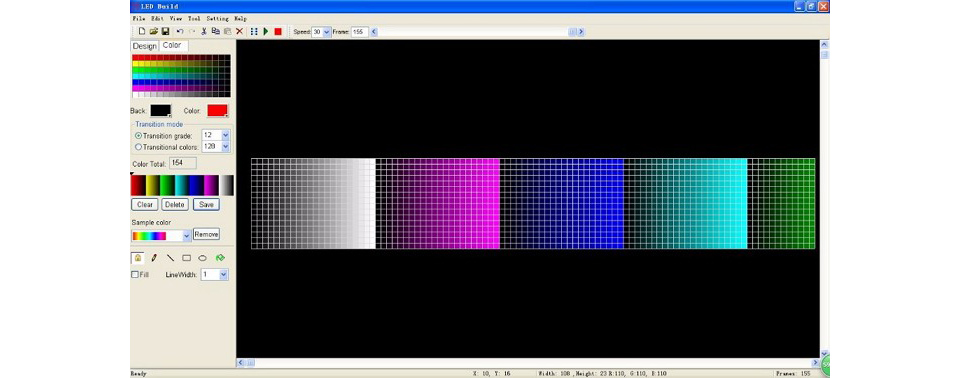Enable the Fill checkbox

click(135, 275)
